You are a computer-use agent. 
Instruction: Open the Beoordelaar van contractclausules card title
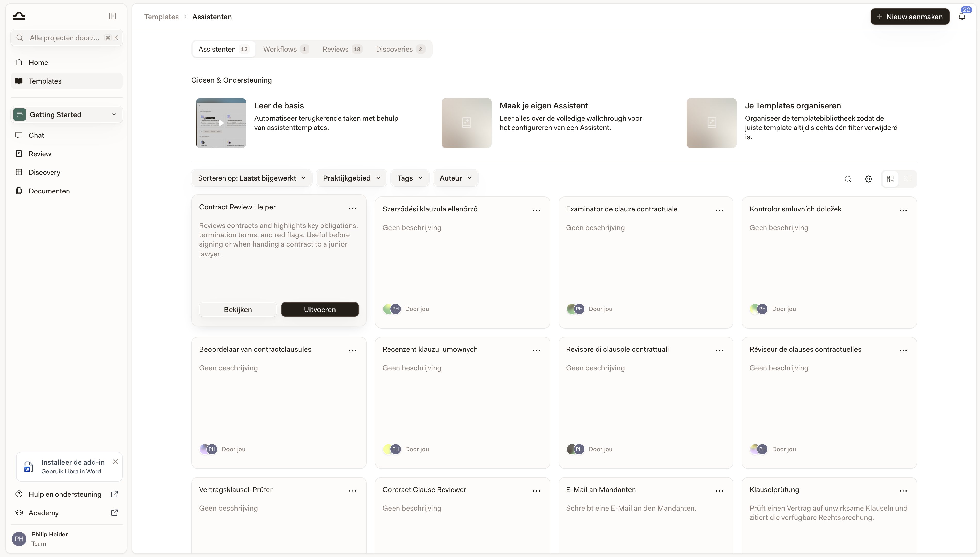click(x=255, y=349)
